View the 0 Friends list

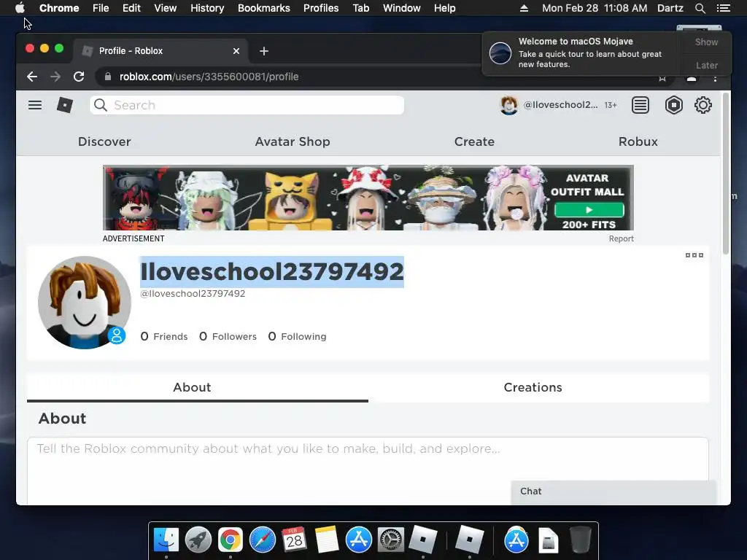click(x=164, y=337)
